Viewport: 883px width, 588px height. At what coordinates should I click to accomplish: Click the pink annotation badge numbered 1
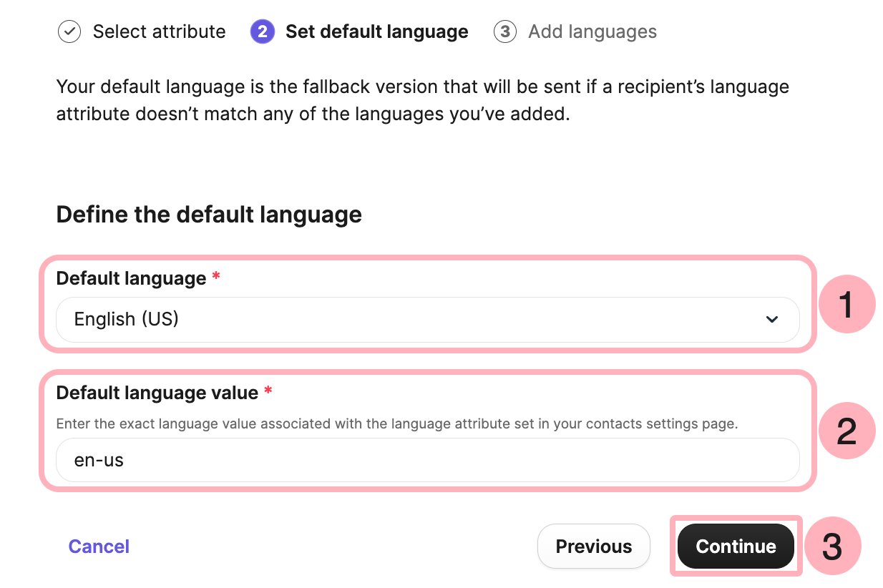point(847,304)
